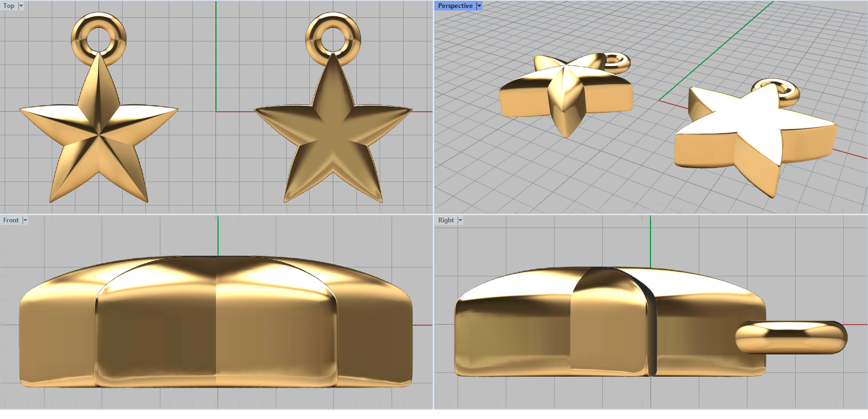Open the Top viewport dropdown arrow
The height and width of the screenshot is (419, 868).
(21, 6)
